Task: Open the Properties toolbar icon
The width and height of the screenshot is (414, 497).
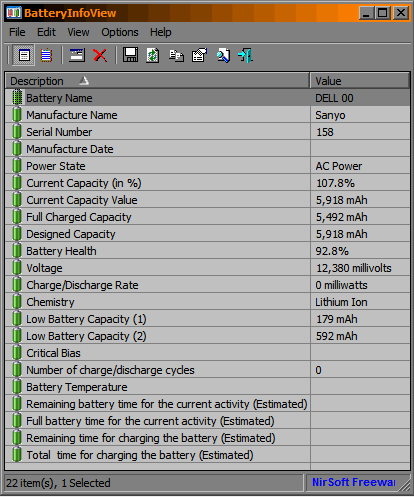Action: [x=199, y=55]
